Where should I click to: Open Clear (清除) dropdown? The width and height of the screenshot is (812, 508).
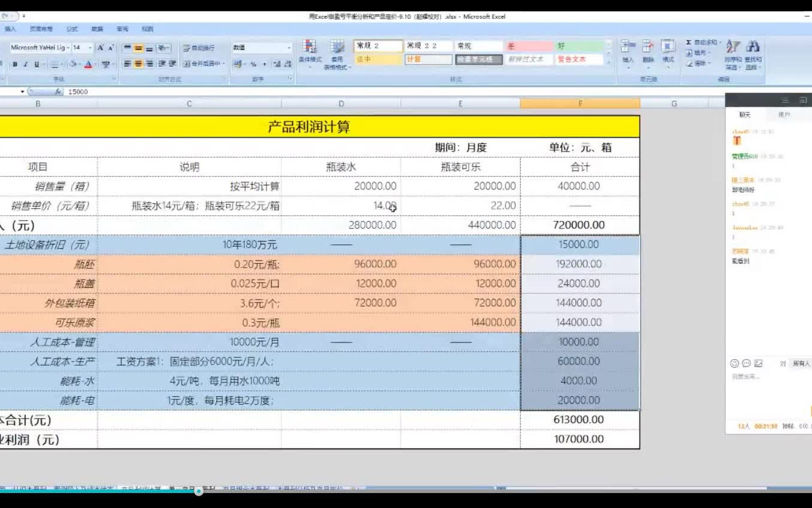tap(698, 63)
